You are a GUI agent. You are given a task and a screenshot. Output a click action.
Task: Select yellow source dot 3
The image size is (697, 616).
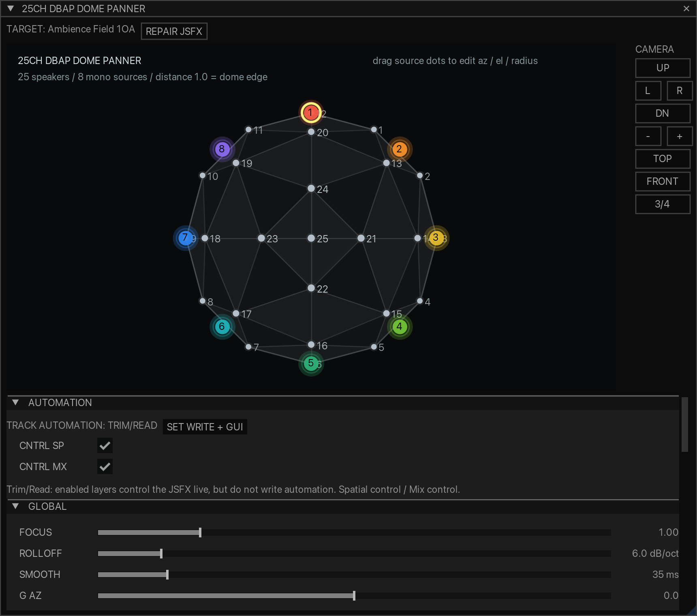436,238
